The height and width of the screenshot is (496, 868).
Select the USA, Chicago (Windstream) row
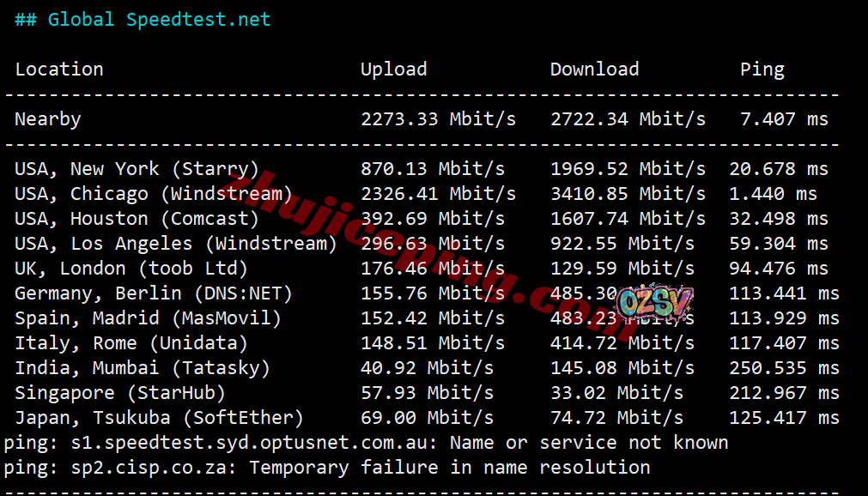154,194
